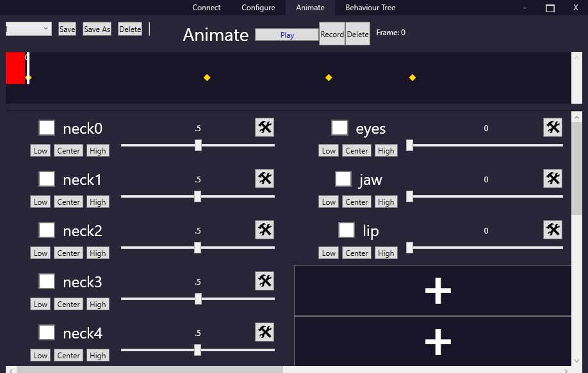Switch to the Configure tab
588x373 pixels.
coord(258,8)
